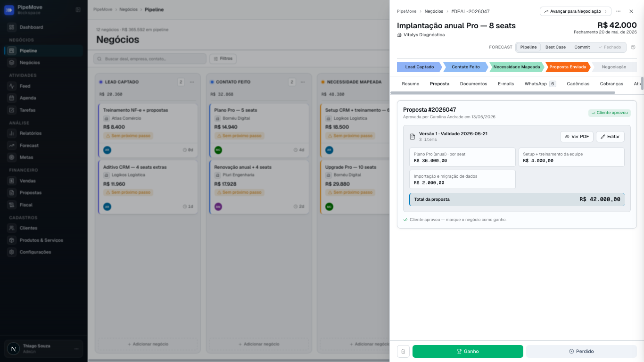Click the Editar proposal button
Image resolution: width=644 pixels, height=362 pixels.
[x=610, y=137]
